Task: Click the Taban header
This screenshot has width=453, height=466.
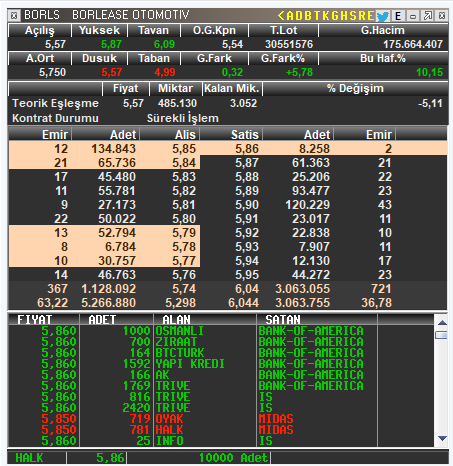Action: click(154, 58)
